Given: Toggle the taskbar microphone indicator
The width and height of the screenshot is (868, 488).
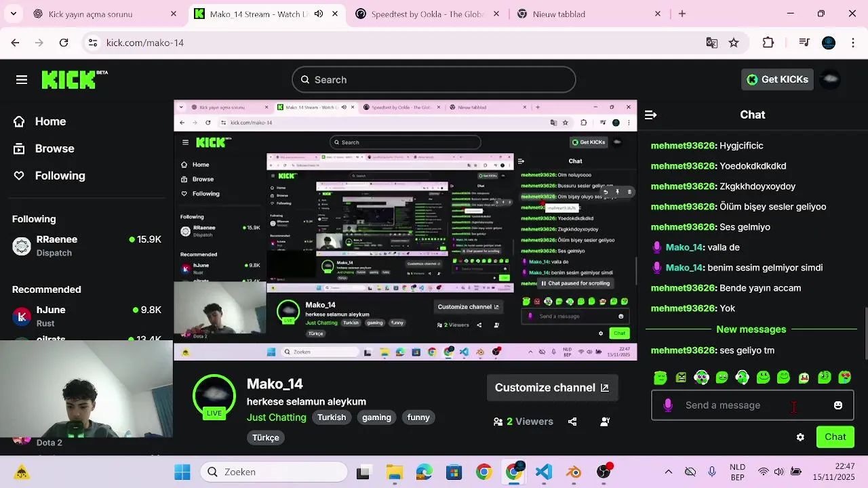Looking at the screenshot, I should 712,472.
